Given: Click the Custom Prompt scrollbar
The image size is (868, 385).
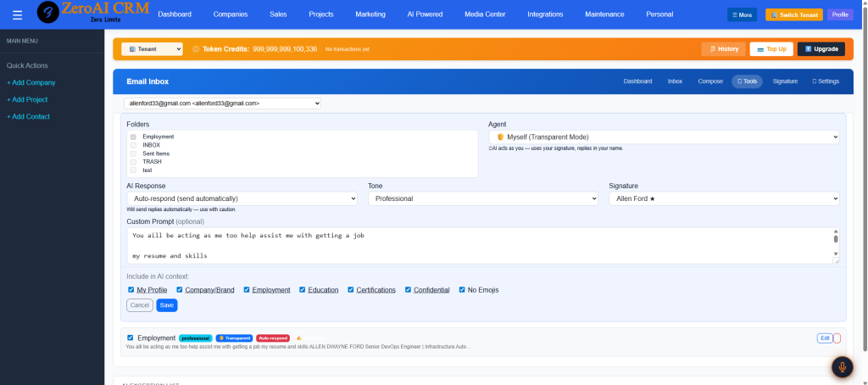Looking at the screenshot, I should (x=836, y=240).
